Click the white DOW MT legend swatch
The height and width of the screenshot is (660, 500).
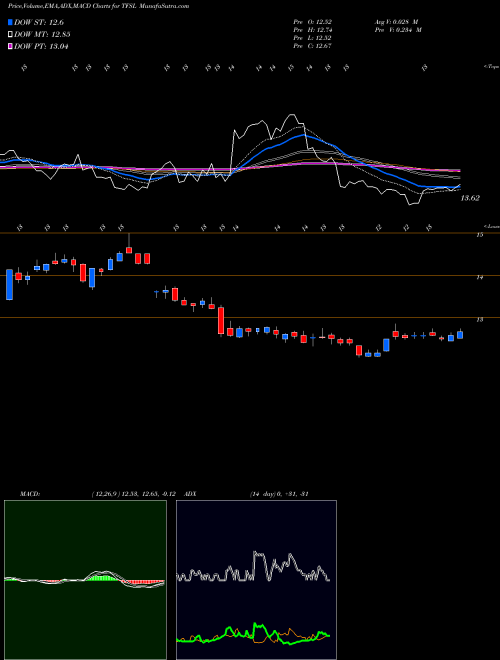(x=11, y=35)
